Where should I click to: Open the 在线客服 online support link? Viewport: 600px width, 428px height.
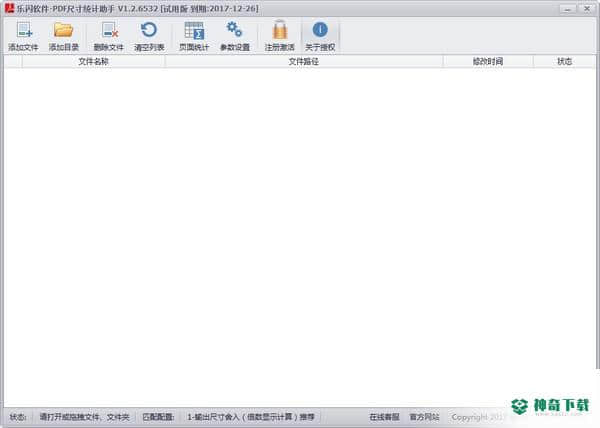click(x=384, y=417)
